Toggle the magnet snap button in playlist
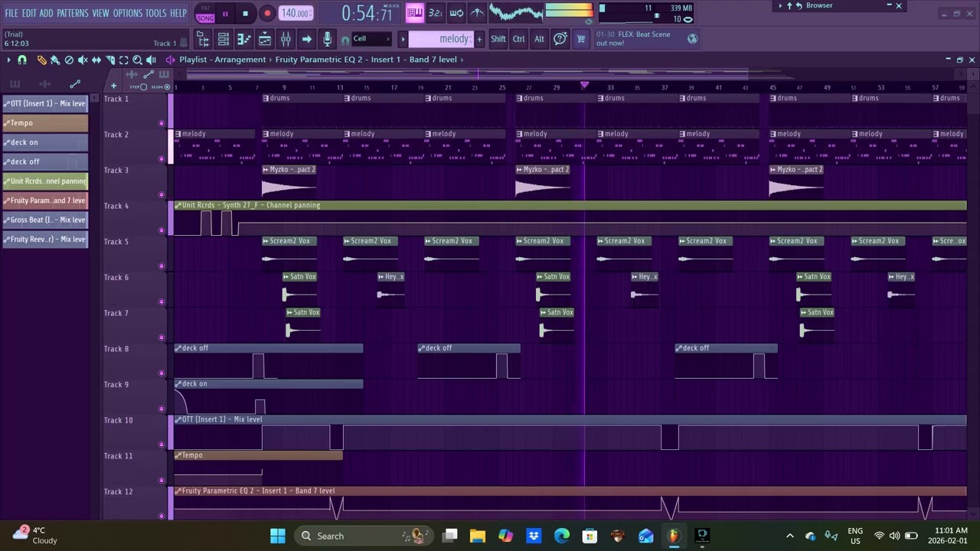Viewport: 980px width, 551px height. point(22,60)
